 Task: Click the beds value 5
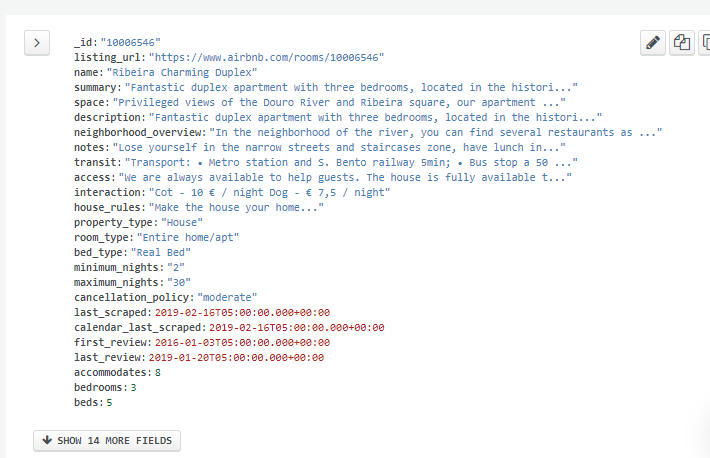tap(109, 402)
